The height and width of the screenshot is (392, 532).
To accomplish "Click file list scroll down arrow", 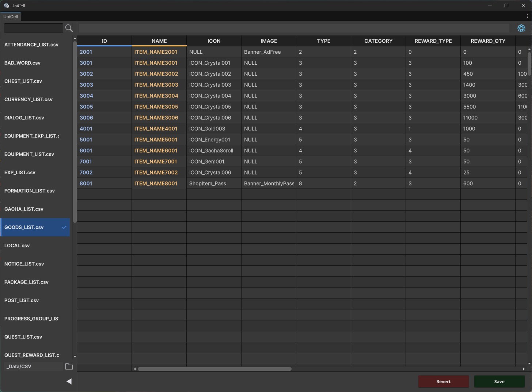I will pos(75,357).
